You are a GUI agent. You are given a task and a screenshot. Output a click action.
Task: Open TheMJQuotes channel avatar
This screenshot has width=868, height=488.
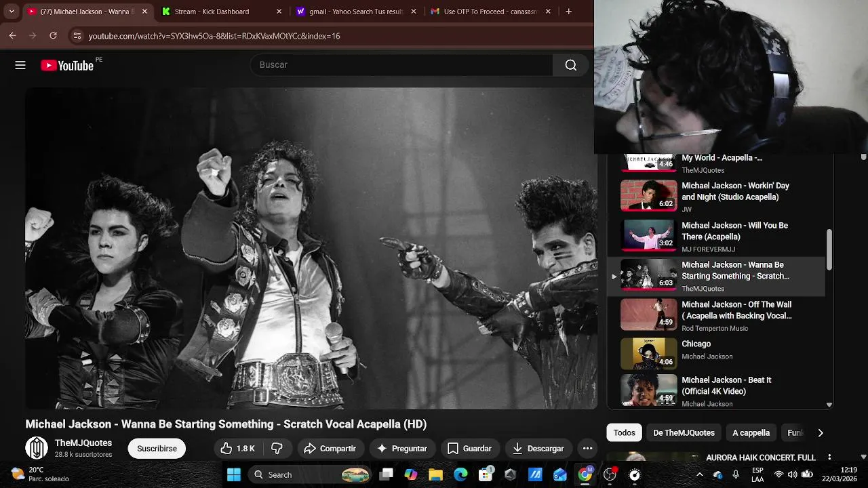point(37,448)
